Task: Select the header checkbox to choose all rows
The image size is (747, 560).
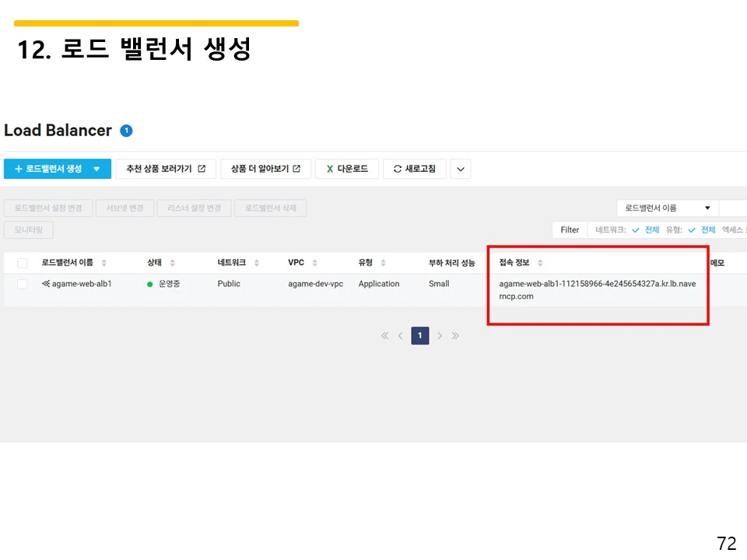Action: (x=21, y=262)
